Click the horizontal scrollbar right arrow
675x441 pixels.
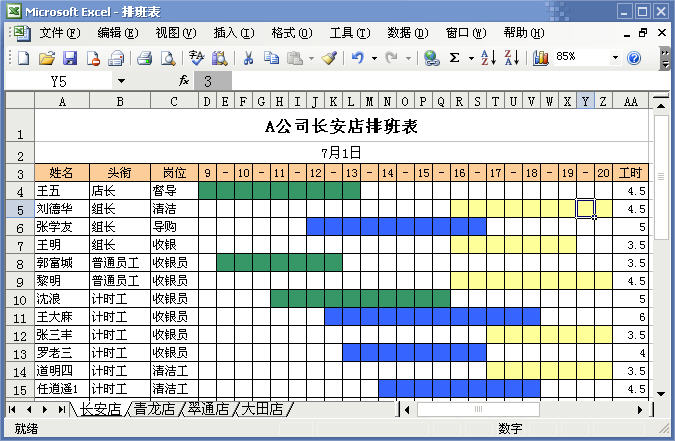tap(640, 410)
